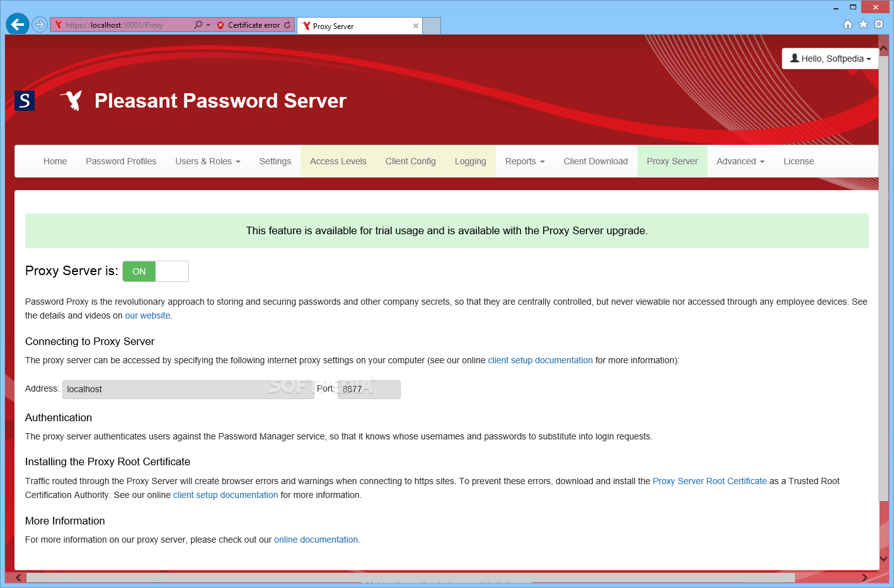The width and height of the screenshot is (894, 588).
Task: Click the page refresh icon
Action: pos(288,25)
